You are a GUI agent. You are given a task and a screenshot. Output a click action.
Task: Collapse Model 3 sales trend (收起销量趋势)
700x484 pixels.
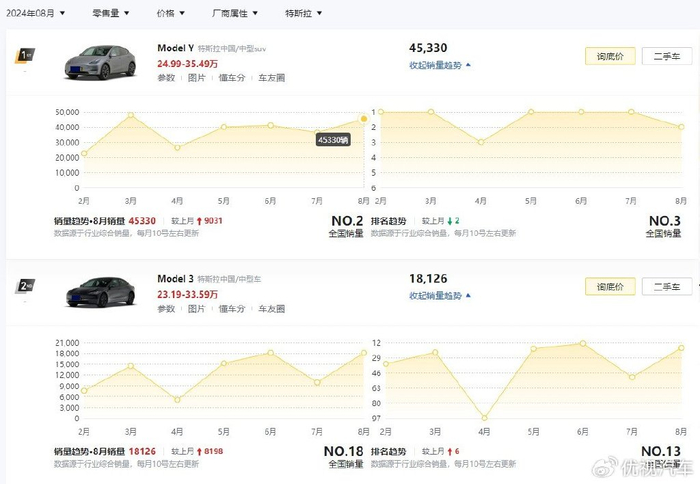click(440, 296)
